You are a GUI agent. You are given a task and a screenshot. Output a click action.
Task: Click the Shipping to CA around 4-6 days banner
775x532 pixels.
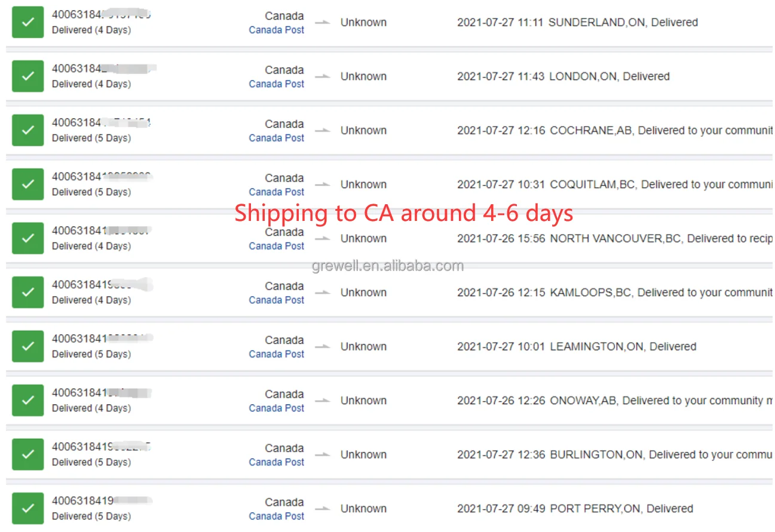coord(403,213)
